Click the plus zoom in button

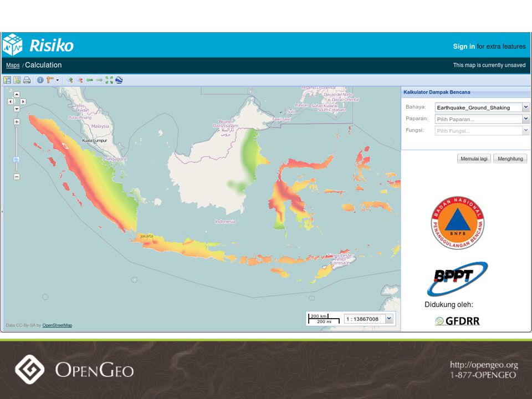click(17, 122)
